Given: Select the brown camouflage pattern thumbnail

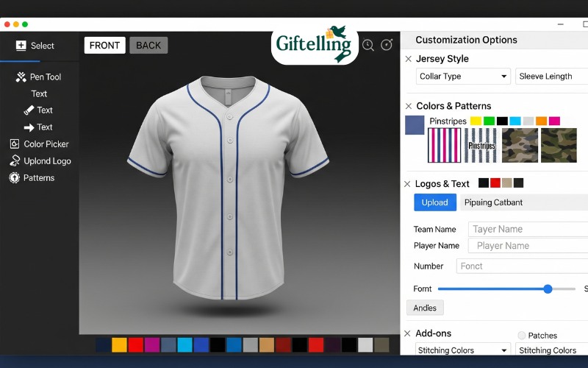Looking at the screenshot, I should (x=520, y=145).
